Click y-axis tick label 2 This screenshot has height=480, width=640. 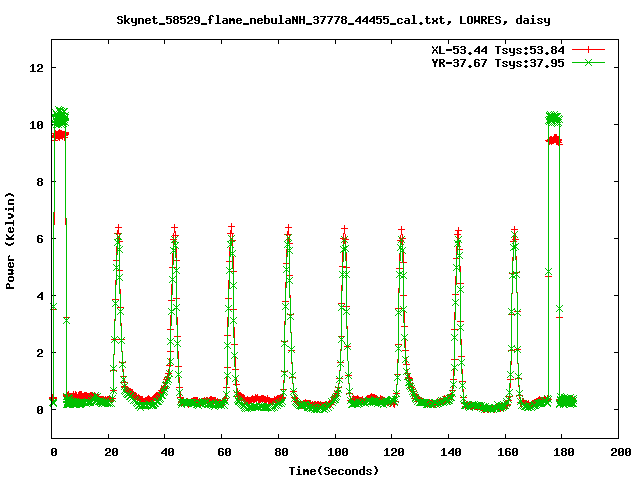coord(40,353)
